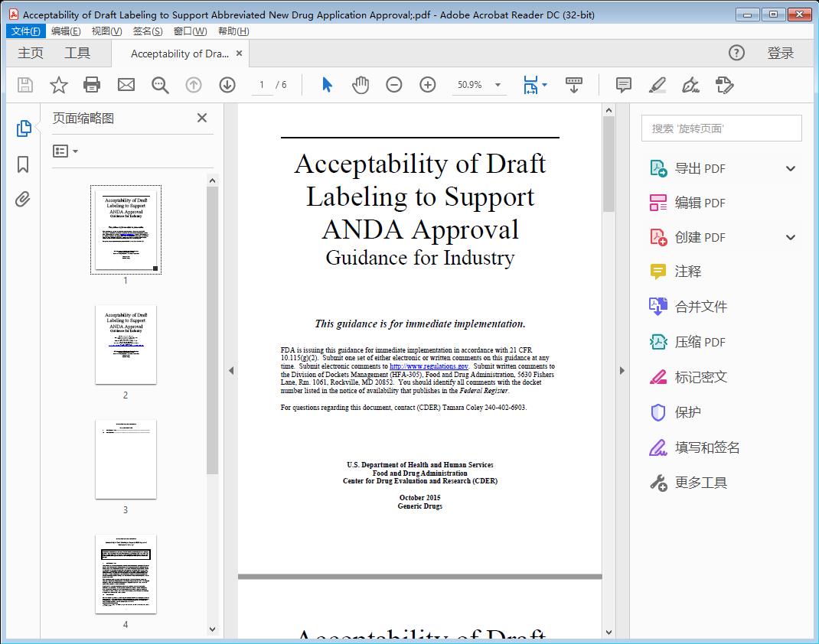This screenshot has width=819, height=644.
Task: Expand the page display mode dropdown arrow
Action: (x=545, y=85)
